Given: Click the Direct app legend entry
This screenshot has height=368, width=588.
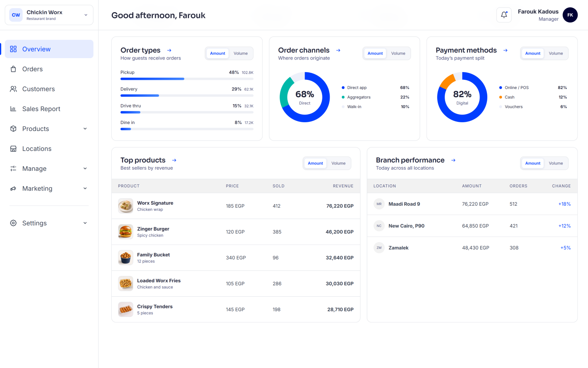Looking at the screenshot, I should click(375, 88).
